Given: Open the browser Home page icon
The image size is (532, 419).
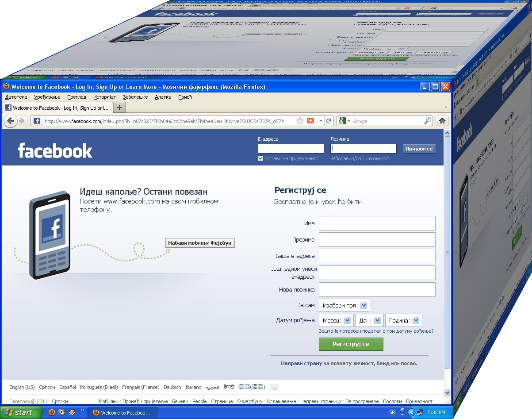Looking at the screenshot, I should click(442, 121).
